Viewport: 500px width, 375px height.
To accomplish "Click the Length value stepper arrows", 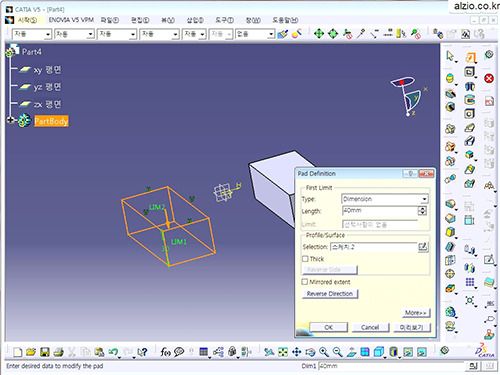I will [x=422, y=211].
